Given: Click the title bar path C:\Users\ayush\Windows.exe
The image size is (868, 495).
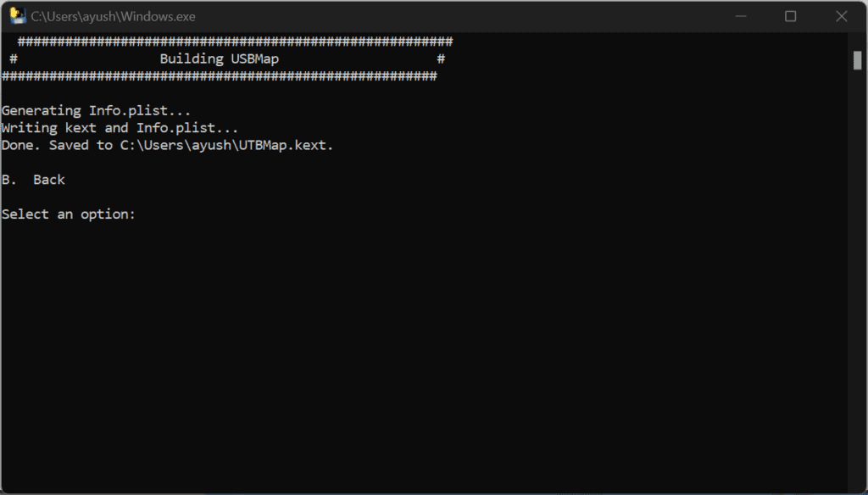Looking at the screenshot, I should [x=114, y=15].
